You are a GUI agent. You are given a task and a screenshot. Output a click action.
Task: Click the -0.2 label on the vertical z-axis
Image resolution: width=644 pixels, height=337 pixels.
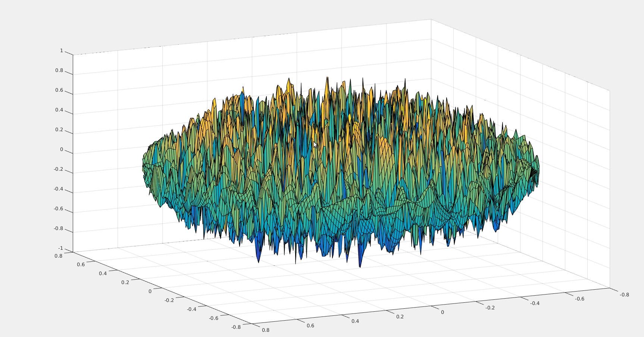[x=58, y=169]
